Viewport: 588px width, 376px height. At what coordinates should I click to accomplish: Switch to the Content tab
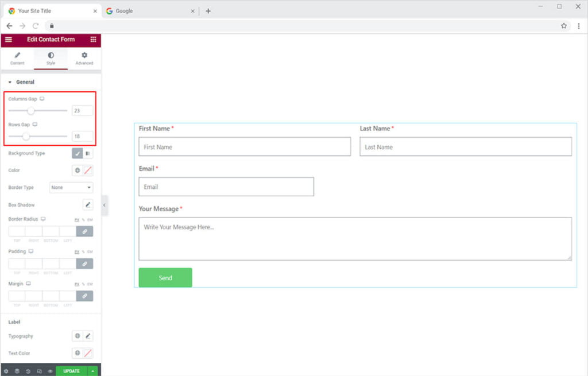tap(17, 59)
